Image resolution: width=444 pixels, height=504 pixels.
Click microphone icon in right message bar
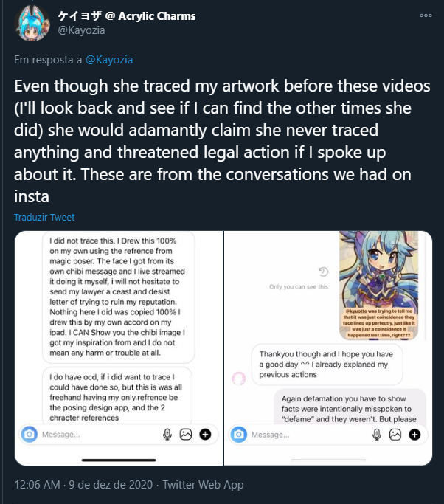[377, 435]
